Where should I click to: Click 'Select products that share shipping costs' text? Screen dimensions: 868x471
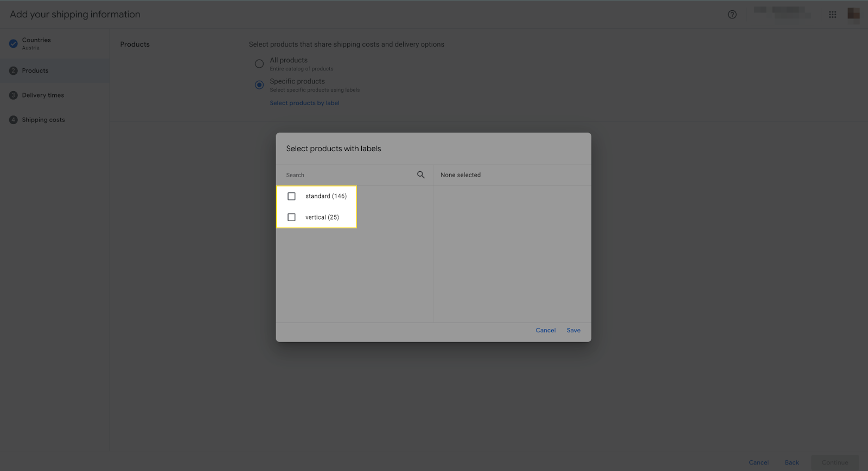[x=346, y=44]
